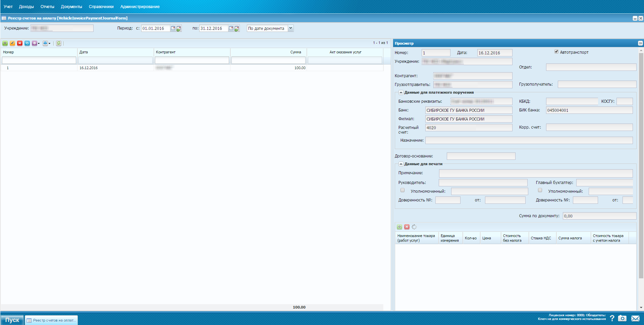
Task: Sort by 'Акт оказания услуг' column header
Action: pyautogui.click(x=345, y=52)
